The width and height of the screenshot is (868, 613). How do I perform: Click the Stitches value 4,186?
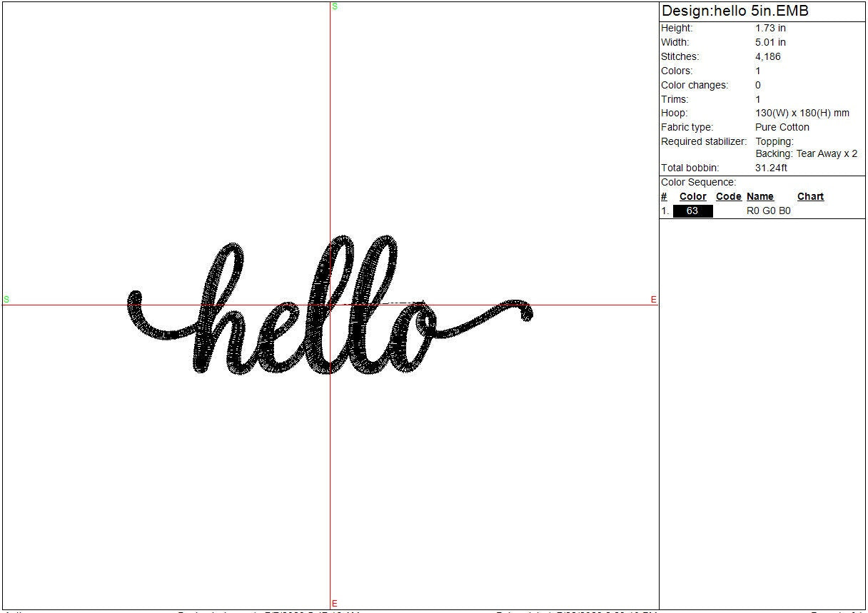point(768,57)
